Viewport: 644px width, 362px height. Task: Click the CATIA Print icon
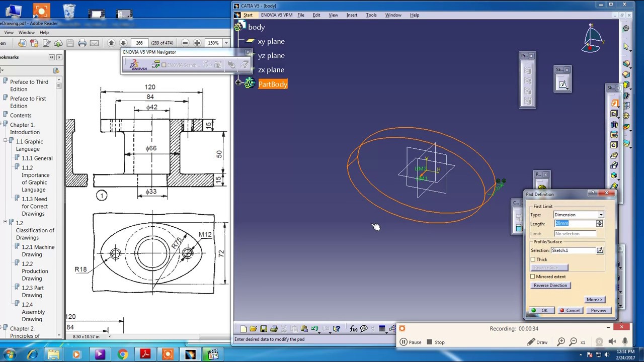[x=274, y=329]
